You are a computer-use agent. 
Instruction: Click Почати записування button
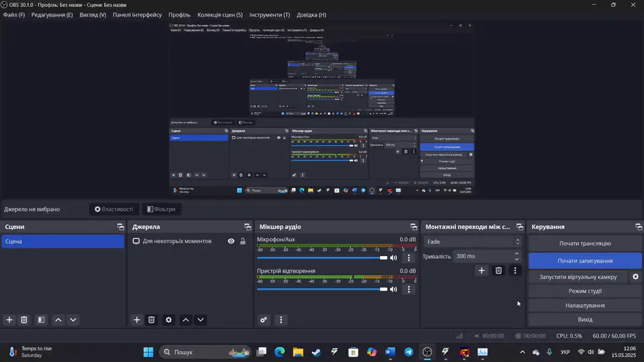point(585,260)
